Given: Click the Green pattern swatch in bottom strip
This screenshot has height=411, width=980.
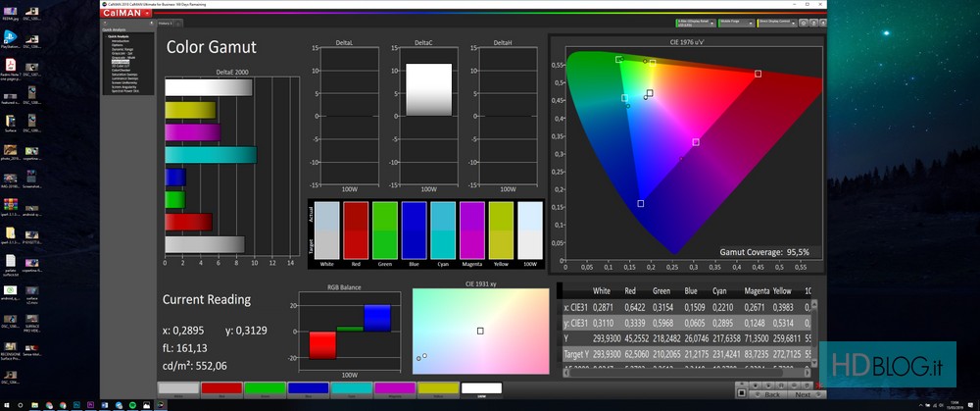Looking at the screenshot, I should click(x=265, y=388).
